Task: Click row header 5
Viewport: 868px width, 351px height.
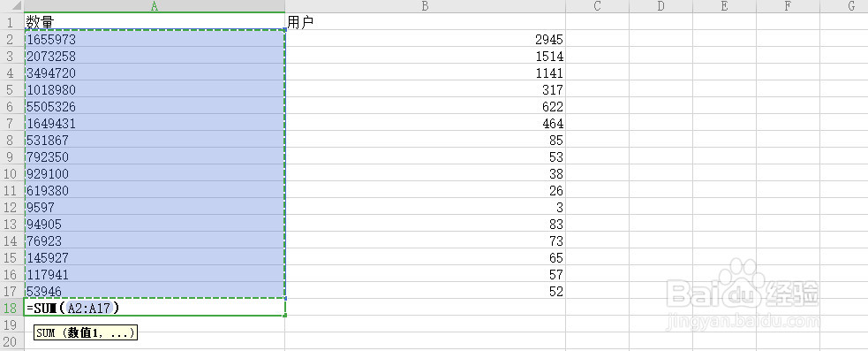Action: click(x=11, y=89)
